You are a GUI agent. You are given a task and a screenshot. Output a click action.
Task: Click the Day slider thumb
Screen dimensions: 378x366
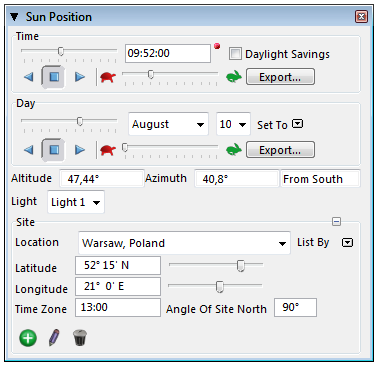coord(80,121)
